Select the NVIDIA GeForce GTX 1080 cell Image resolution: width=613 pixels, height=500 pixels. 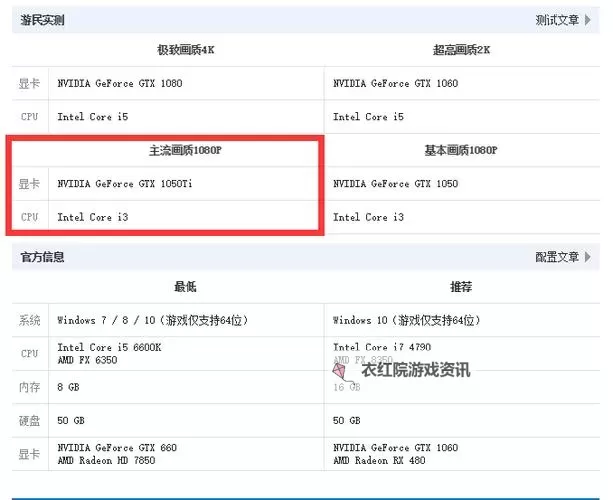click(x=120, y=83)
